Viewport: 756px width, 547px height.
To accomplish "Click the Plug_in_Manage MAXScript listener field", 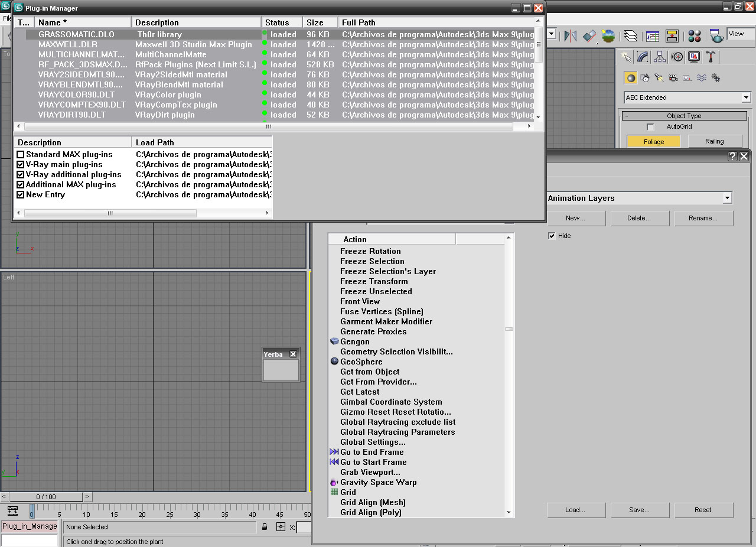I will (x=30, y=526).
